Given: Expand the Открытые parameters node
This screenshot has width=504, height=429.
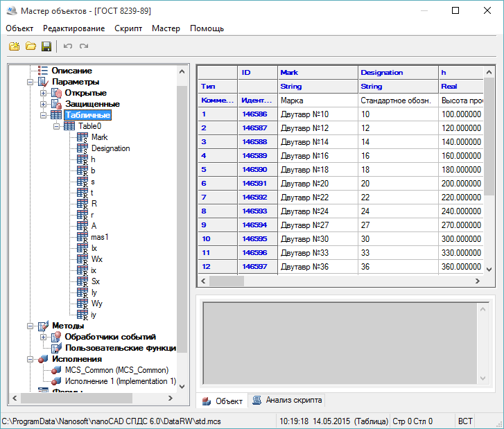Looking at the screenshot, I should click(x=43, y=93).
